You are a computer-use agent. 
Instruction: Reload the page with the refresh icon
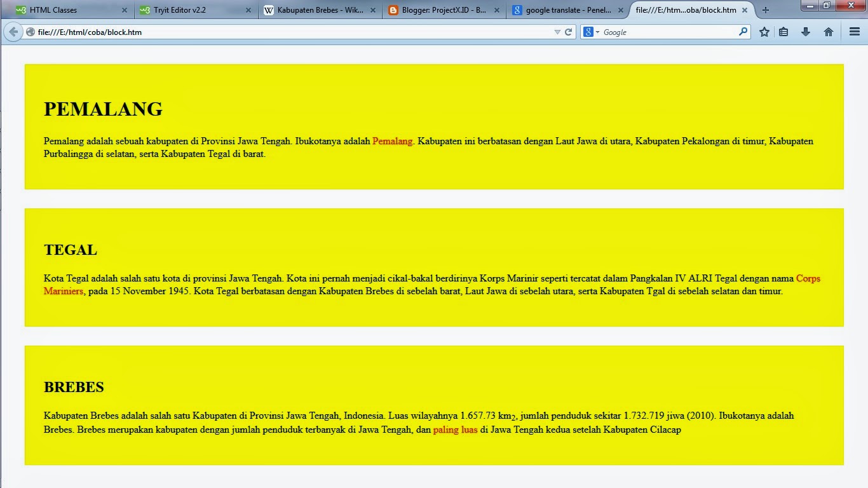click(569, 32)
